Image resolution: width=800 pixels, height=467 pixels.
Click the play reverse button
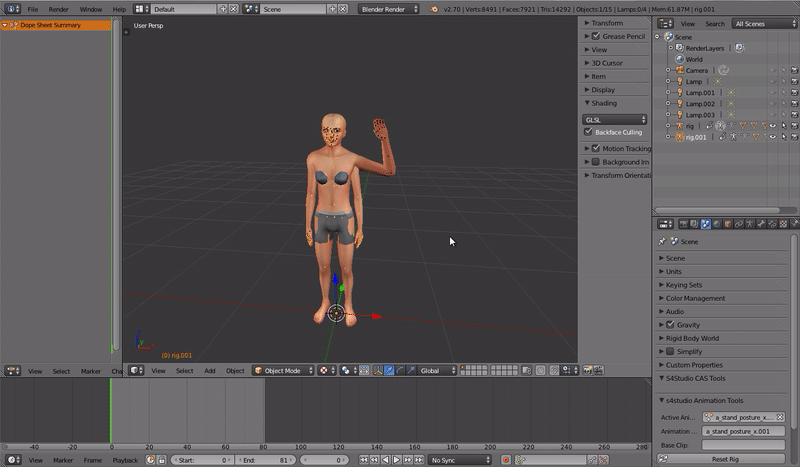386,460
